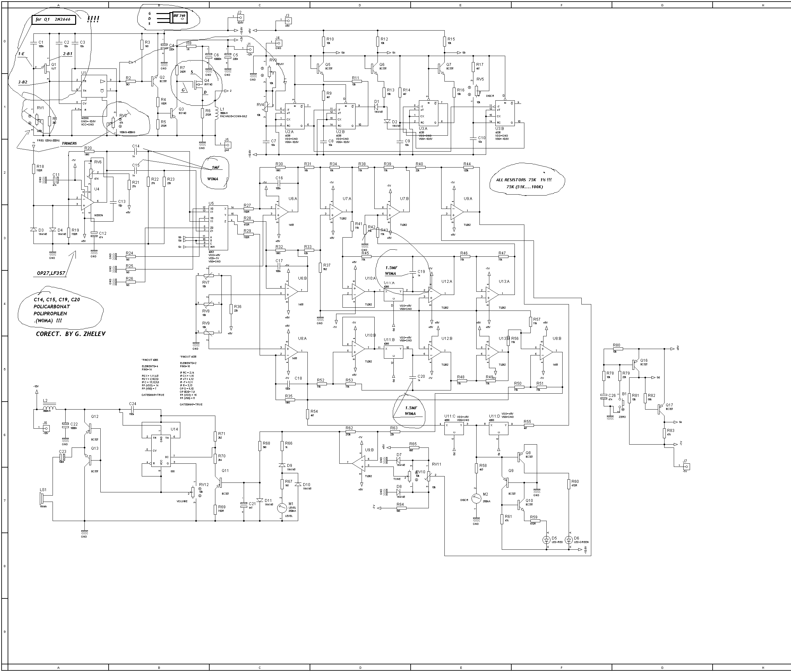791x672 pixels.
Task: Select the "POLICARBONAT" text
Action: [51, 306]
